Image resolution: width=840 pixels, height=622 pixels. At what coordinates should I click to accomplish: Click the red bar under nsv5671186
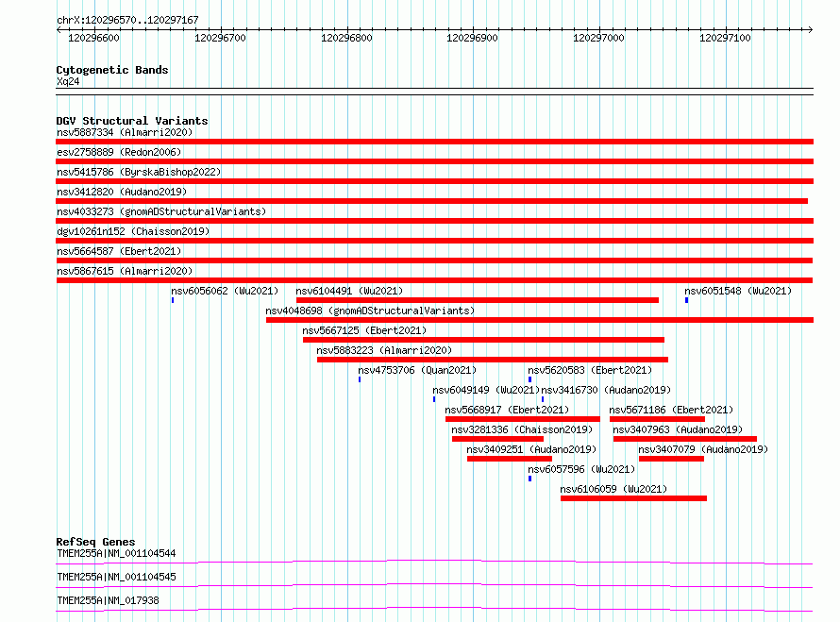coord(657,419)
